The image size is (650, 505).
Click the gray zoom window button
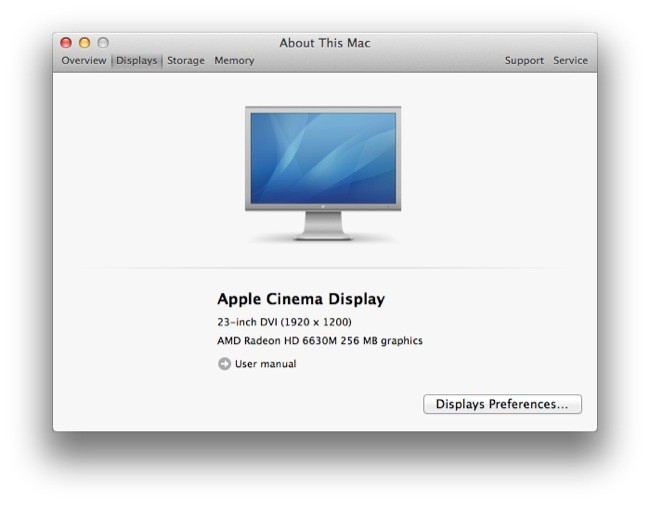[103, 43]
